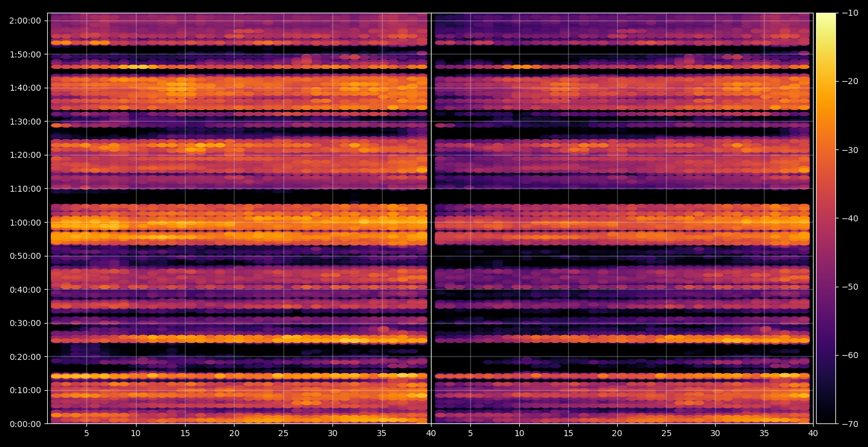868x447 pixels.
Task: Select the −40 colorbar tick label
Action: click(x=850, y=218)
